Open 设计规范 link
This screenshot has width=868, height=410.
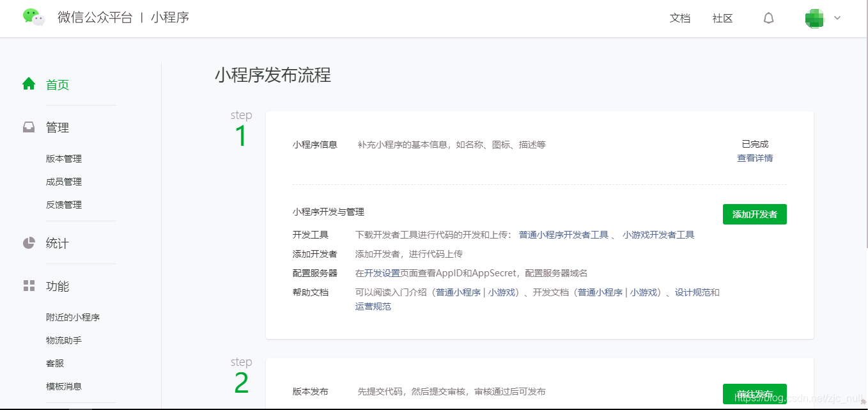pyautogui.click(x=693, y=292)
